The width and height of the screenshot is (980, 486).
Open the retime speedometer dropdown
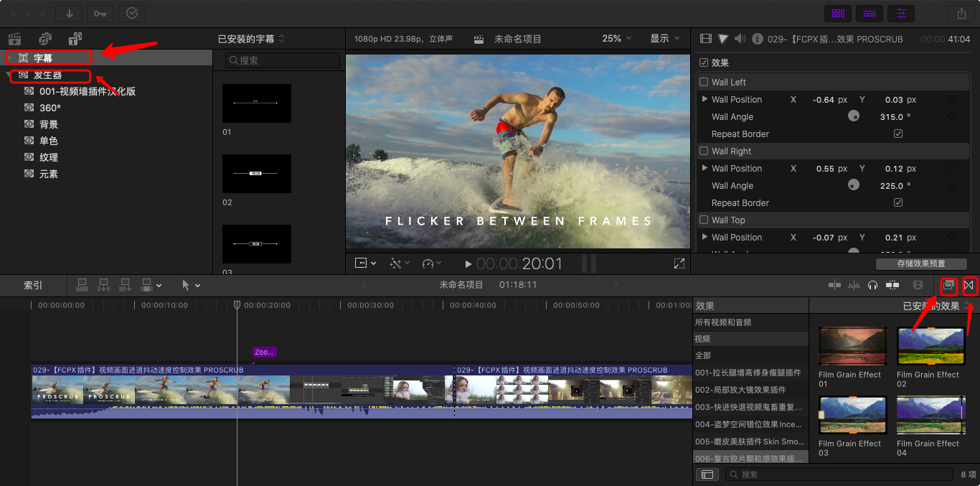click(432, 263)
